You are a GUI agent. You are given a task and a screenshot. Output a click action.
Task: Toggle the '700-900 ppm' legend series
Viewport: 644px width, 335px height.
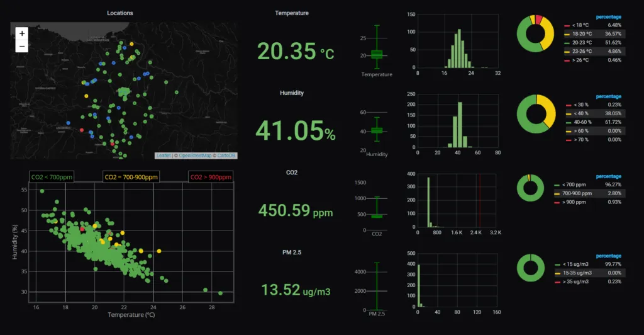[x=577, y=193]
